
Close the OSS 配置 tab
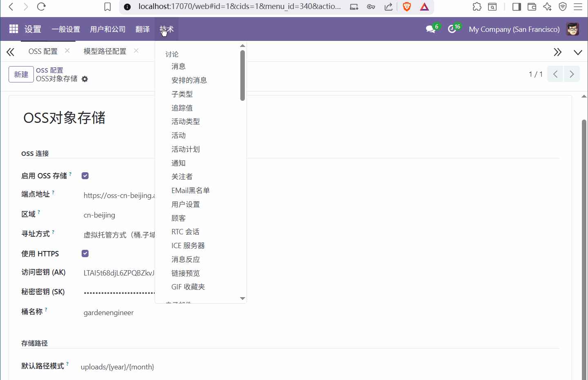point(67,51)
